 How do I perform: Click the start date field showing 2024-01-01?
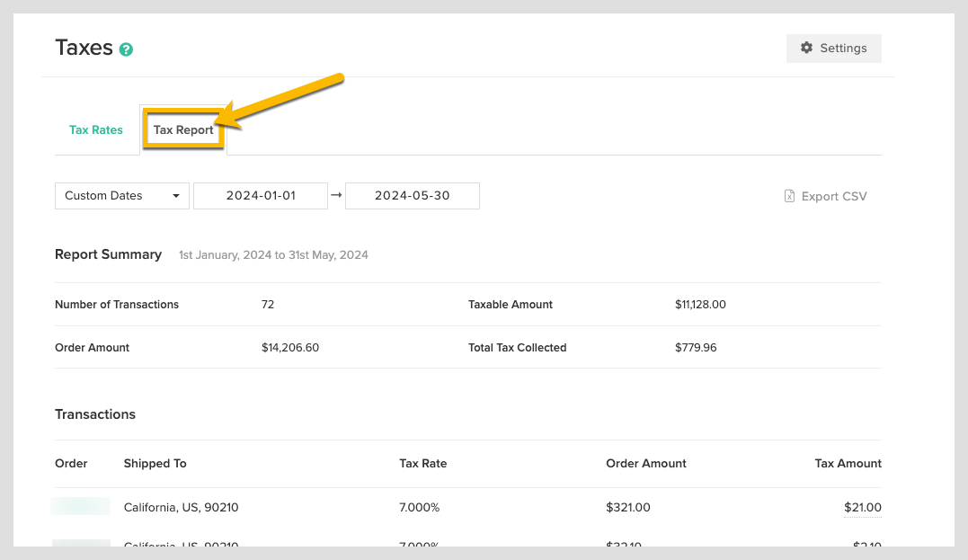tap(261, 195)
